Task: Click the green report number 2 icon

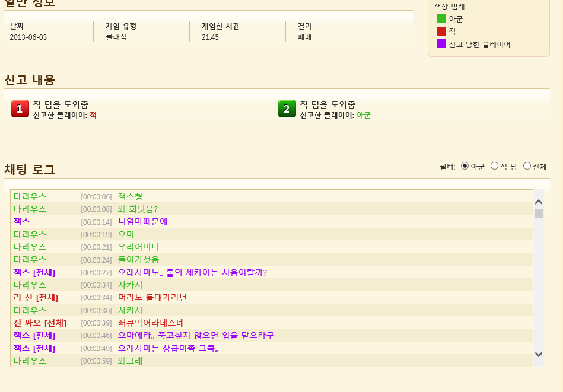Action: tap(287, 109)
